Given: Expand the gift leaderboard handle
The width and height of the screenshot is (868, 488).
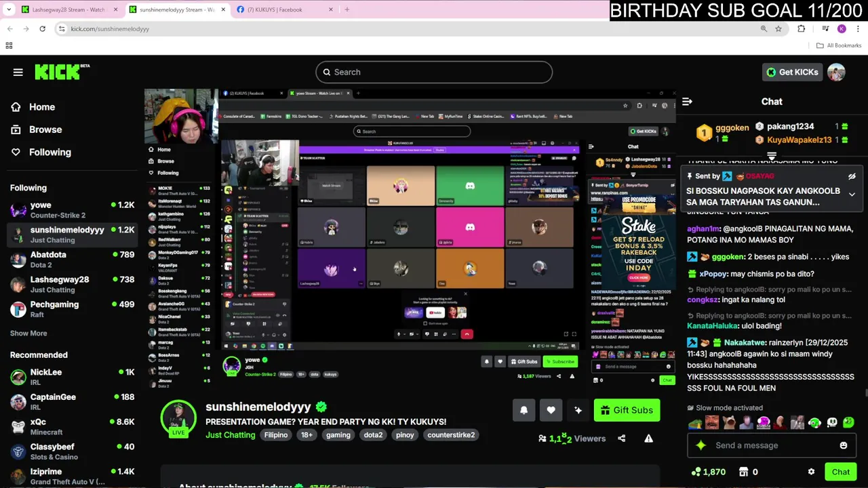Looking at the screenshot, I should [771, 155].
